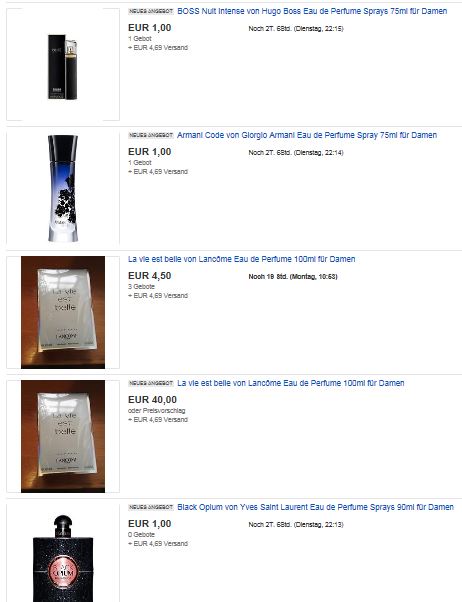Select the La vie est belle photo priced EUR 40,00
462x602 pixels.
[63, 436]
